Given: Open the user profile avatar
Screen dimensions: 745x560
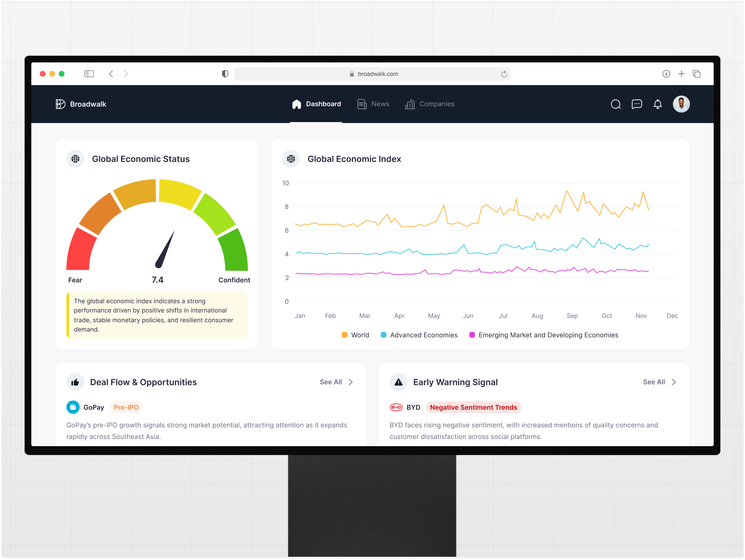Looking at the screenshot, I should (x=681, y=104).
